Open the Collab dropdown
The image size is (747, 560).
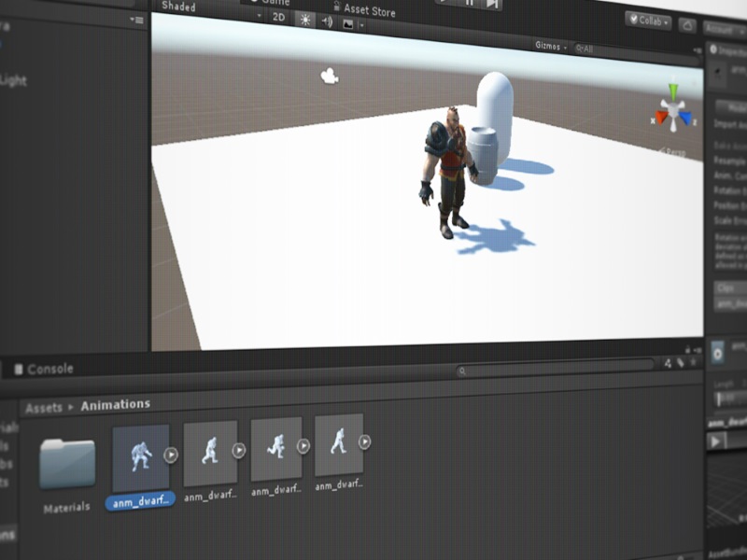[648, 21]
